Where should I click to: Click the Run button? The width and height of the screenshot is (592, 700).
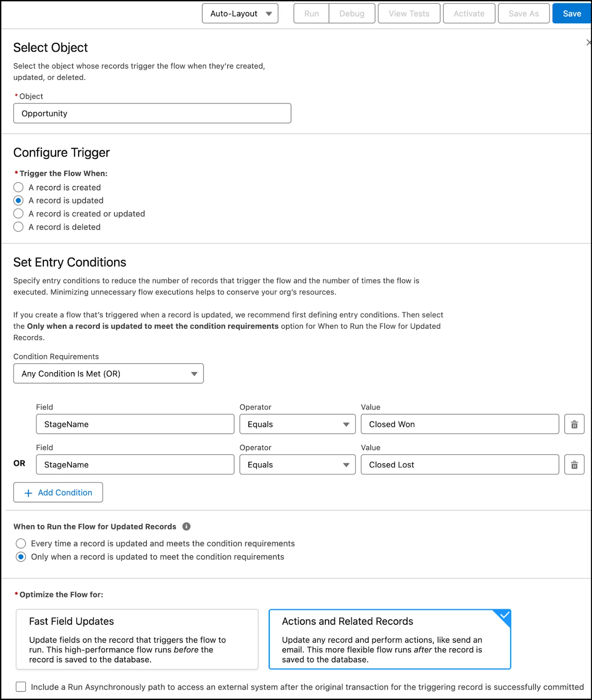[311, 14]
